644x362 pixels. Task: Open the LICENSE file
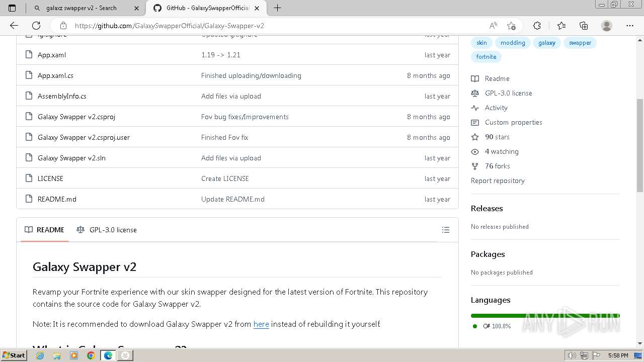tap(50, 178)
